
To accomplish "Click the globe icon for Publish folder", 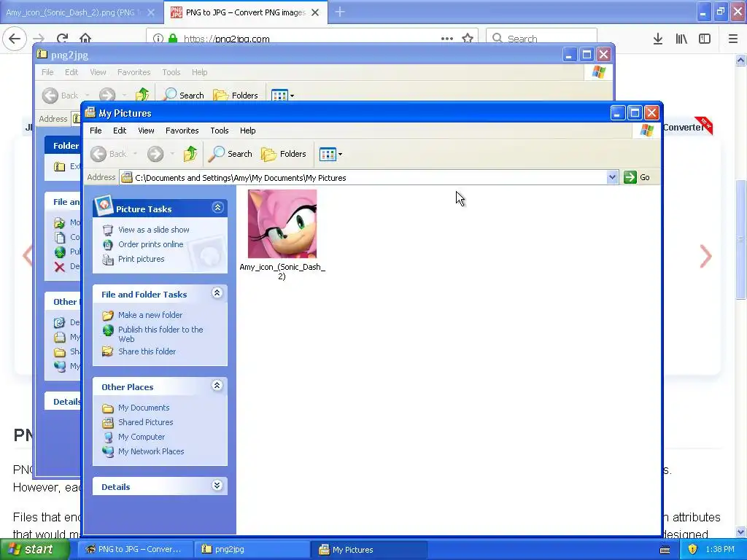I will 108,330.
